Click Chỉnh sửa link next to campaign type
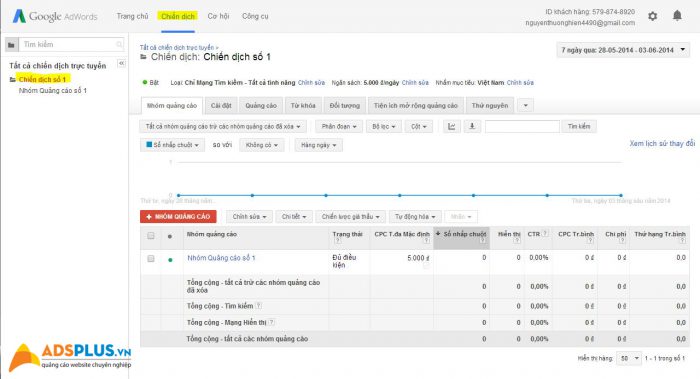The height and width of the screenshot is (379, 700). tap(311, 83)
